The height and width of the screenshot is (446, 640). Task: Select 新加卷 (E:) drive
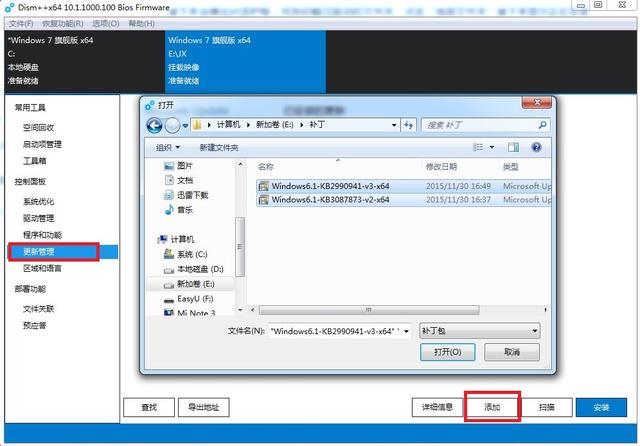tap(189, 284)
